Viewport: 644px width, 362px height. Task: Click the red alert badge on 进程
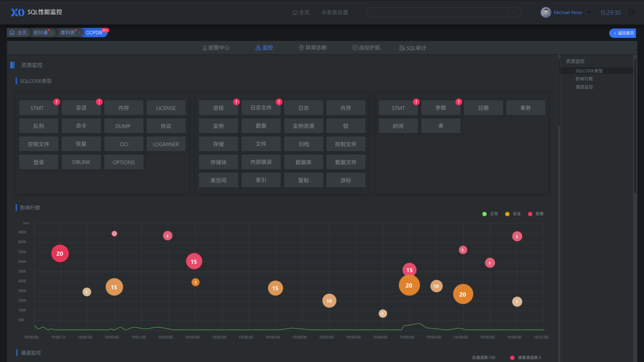click(236, 102)
